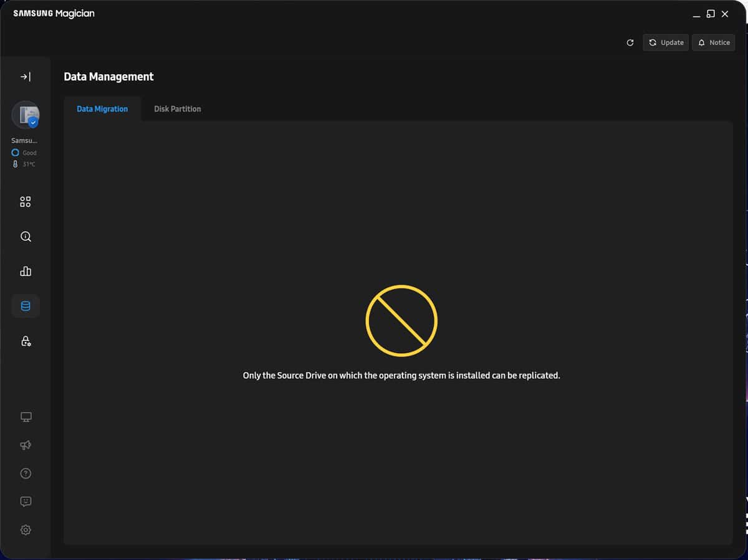Screen dimensions: 748x560
Task: Open the feedback chat bubble icon
Action: point(26,501)
